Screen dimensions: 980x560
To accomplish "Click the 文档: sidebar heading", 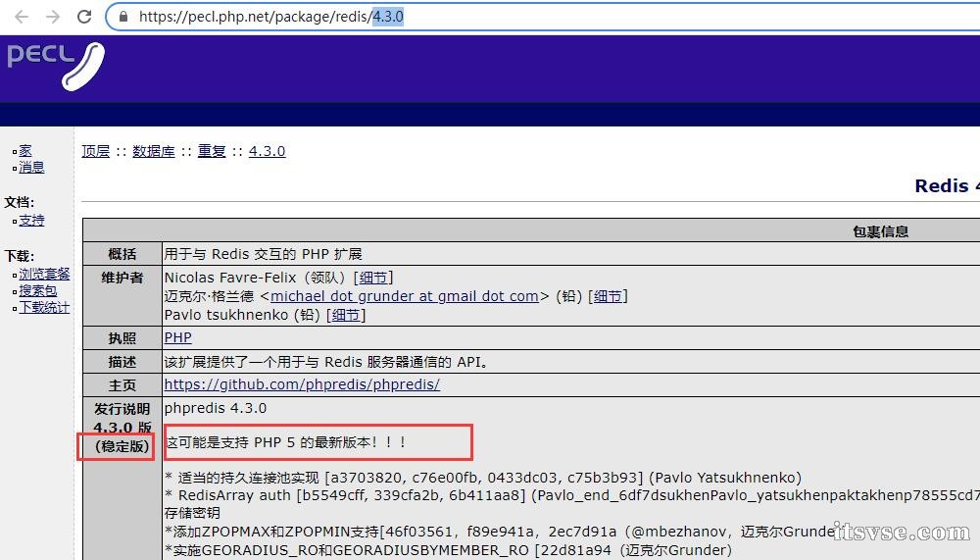I will [20, 202].
